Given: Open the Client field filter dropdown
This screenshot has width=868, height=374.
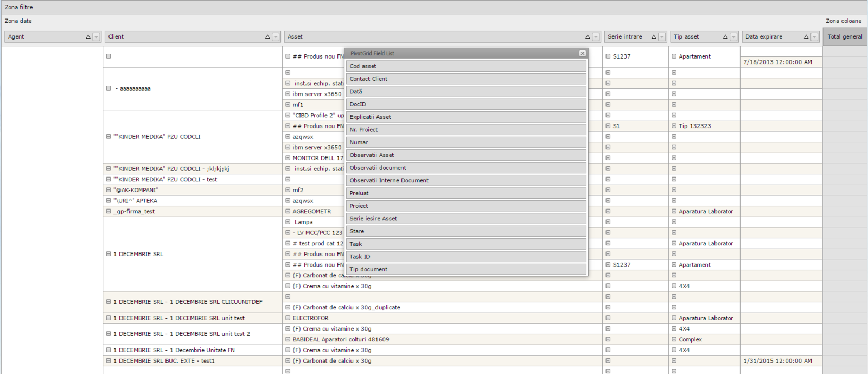Looking at the screenshot, I should 276,37.
